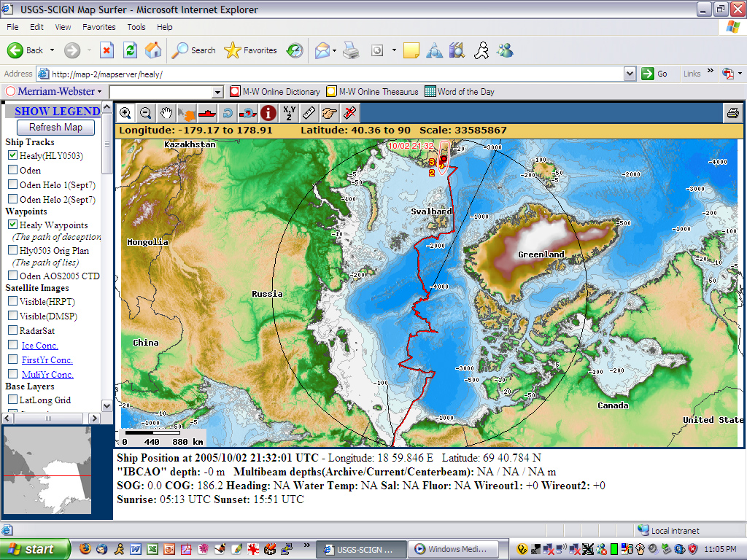Open the Tools menu
This screenshot has width=747, height=560.
click(x=136, y=27)
